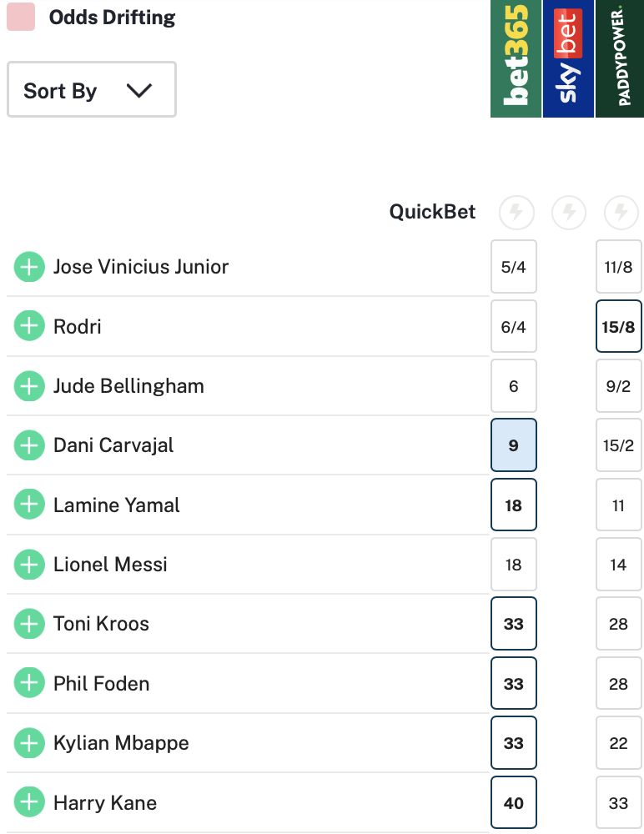The width and height of the screenshot is (644, 834).
Task: Click the plus icon for Kylian Mbappe
Action: click(x=29, y=743)
